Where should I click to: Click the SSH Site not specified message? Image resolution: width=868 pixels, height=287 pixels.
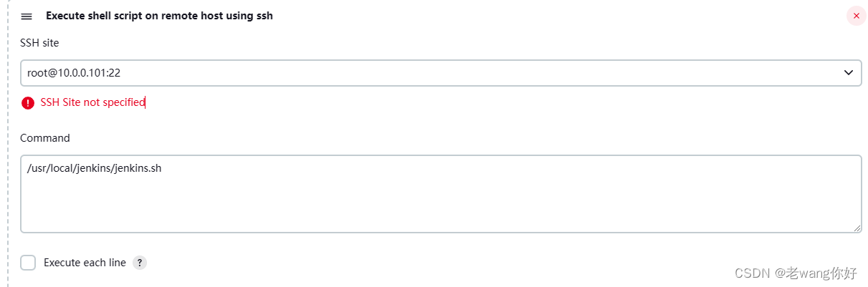[92, 102]
